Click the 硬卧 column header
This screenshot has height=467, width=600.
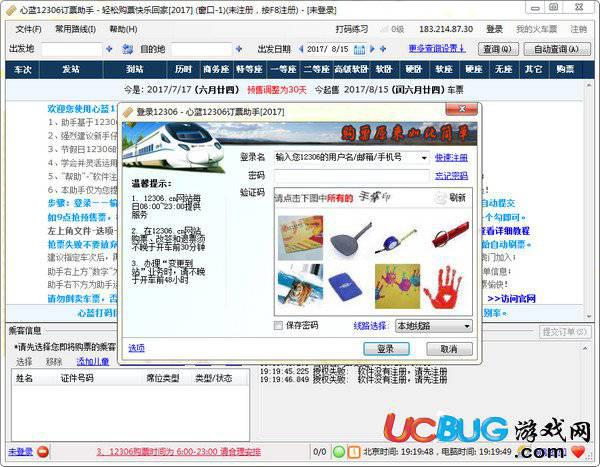coord(414,69)
